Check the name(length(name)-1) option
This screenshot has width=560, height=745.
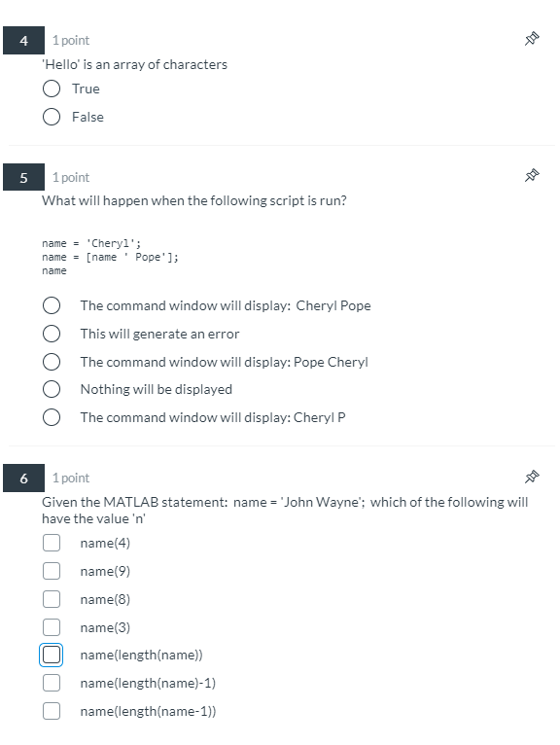point(52,683)
